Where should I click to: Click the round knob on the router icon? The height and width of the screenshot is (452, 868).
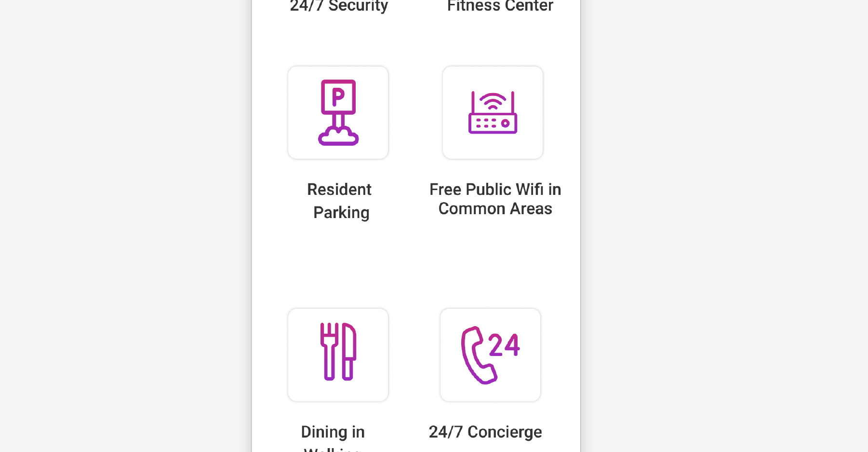[505, 123]
